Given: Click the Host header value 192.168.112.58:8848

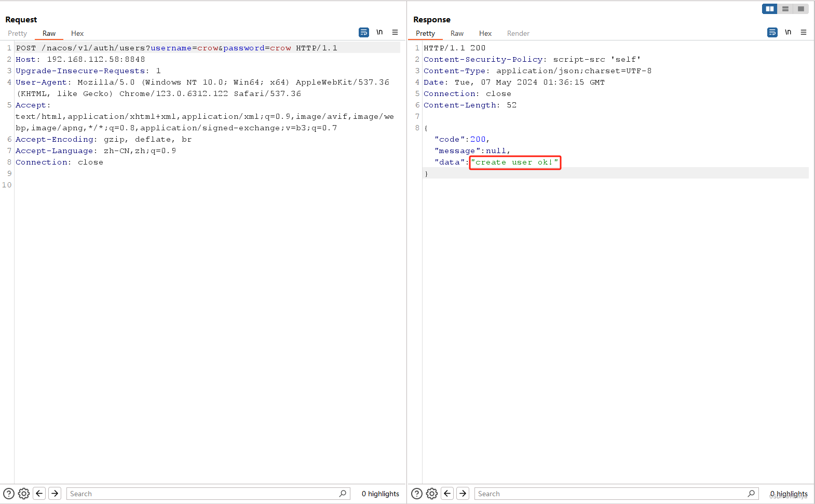Looking at the screenshot, I should tap(96, 59).
